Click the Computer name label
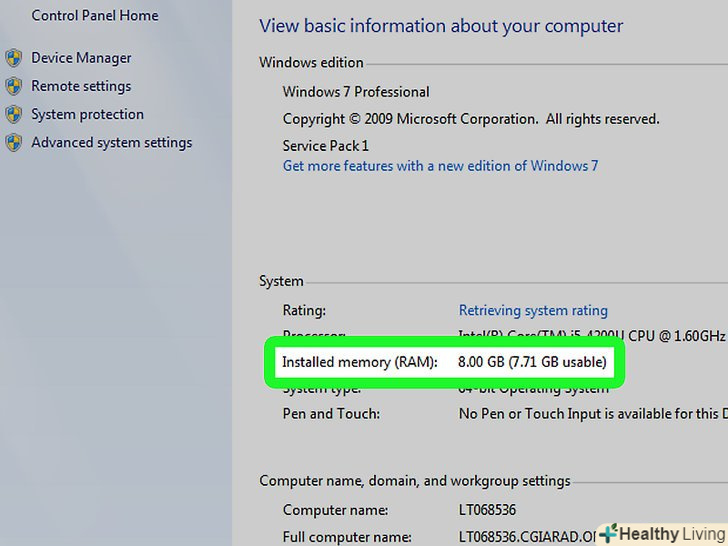Image resolution: width=728 pixels, height=546 pixels. click(335, 510)
